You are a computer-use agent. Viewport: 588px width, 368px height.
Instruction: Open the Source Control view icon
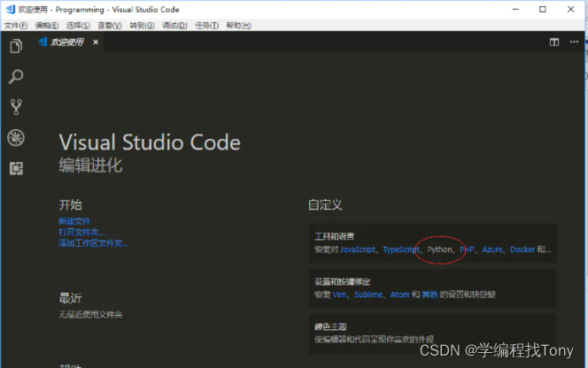[x=16, y=107]
